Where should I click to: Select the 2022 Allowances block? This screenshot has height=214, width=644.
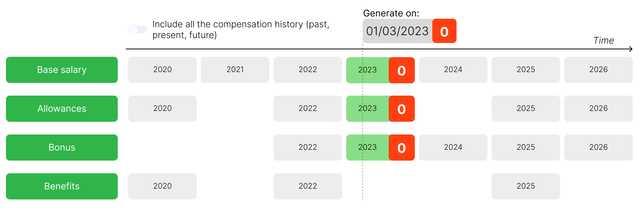(x=308, y=109)
